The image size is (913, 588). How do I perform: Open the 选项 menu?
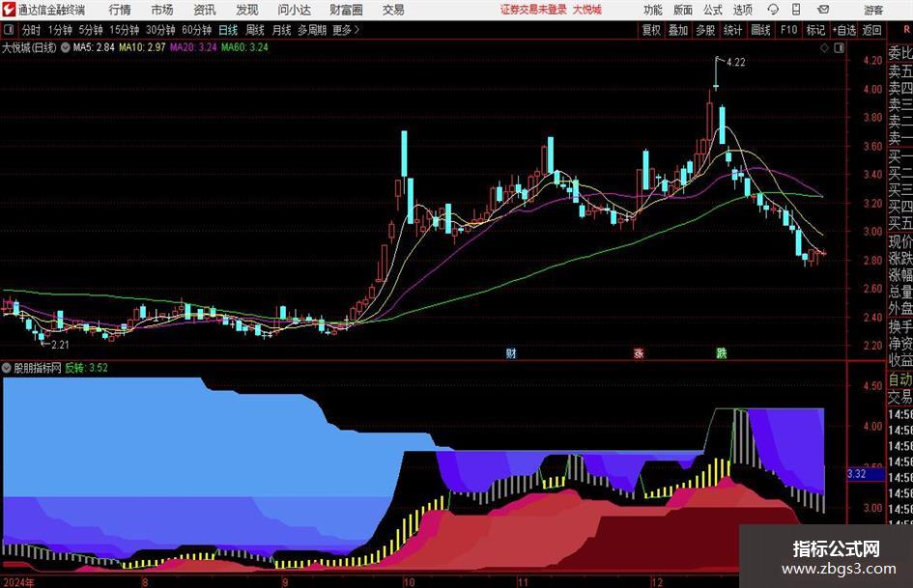point(742,10)
